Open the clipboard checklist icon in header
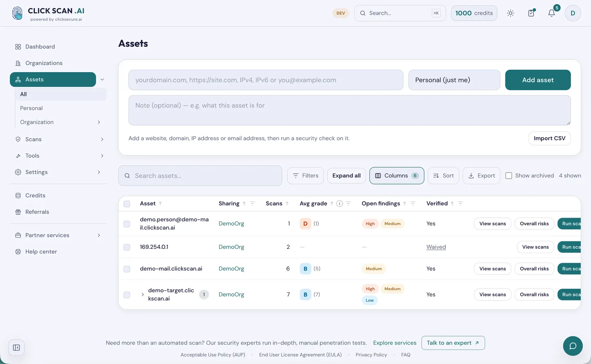The image size is (591, 364). 531,13
